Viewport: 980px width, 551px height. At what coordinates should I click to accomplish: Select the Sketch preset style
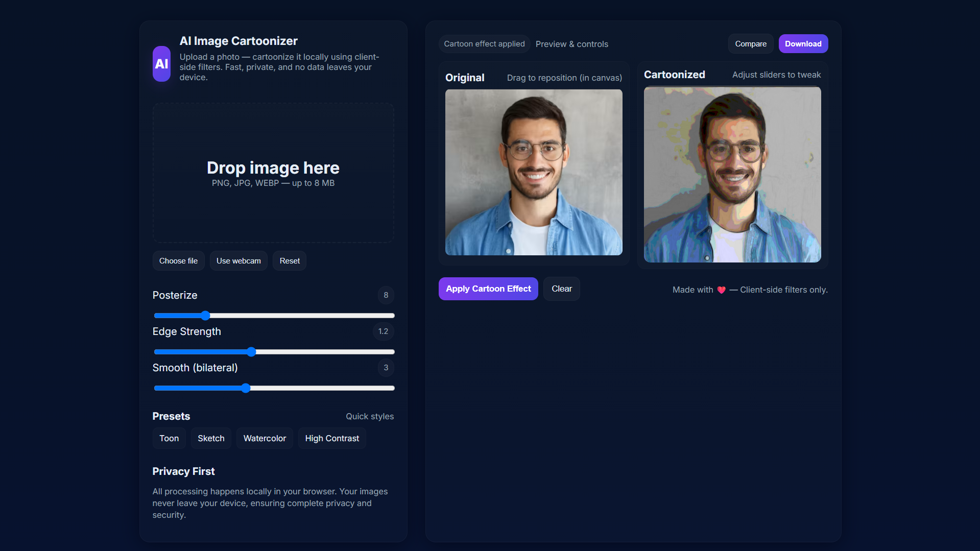[x=211, y=439]
